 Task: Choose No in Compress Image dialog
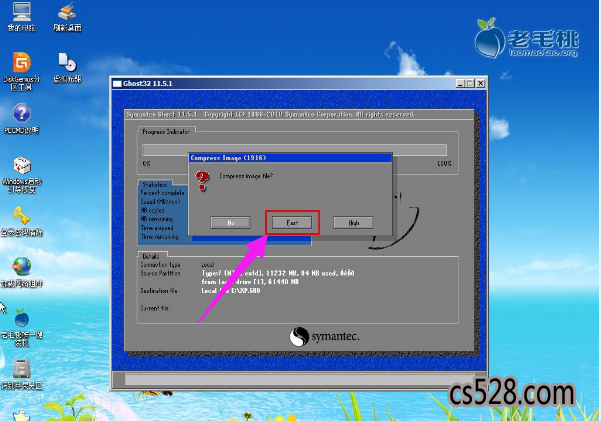click(x=230, y=222)
